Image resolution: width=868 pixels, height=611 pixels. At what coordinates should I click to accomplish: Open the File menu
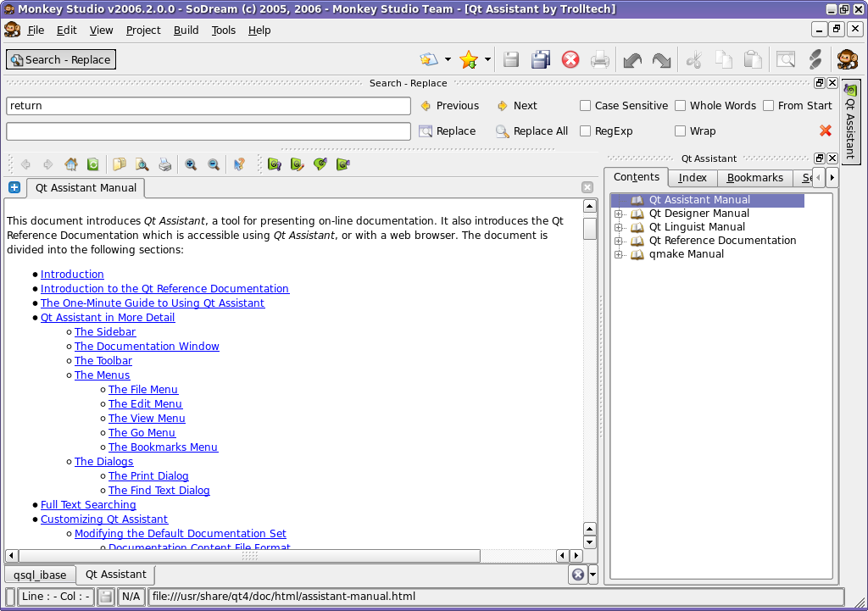coord(36,31)
